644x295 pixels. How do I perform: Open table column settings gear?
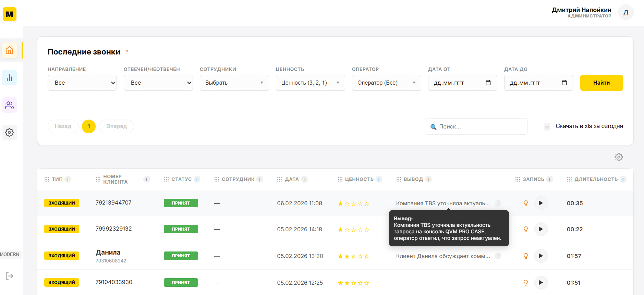coord(619,157)
